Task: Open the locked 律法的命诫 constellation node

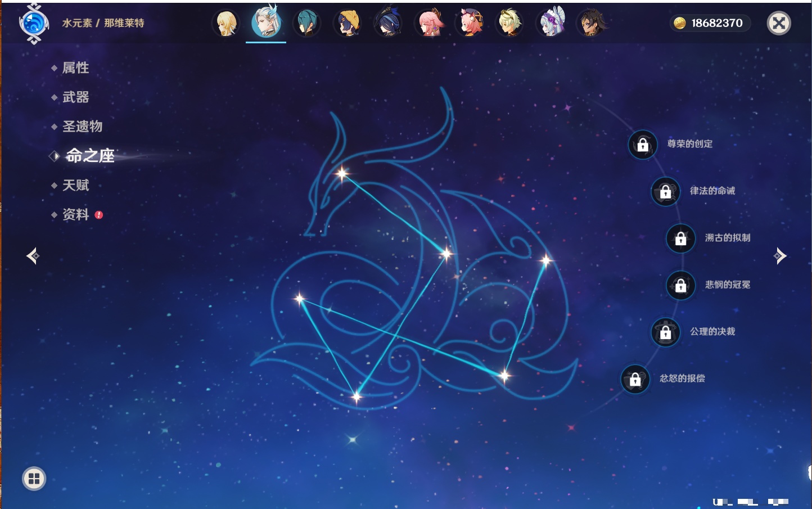Action: (x=665, y=192)
